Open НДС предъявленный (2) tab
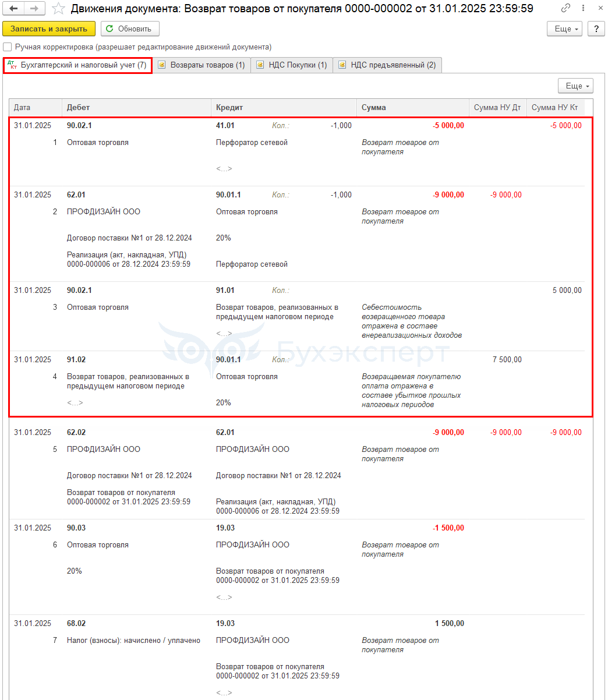The image size is (608, 700). click(x=387, y=65)
